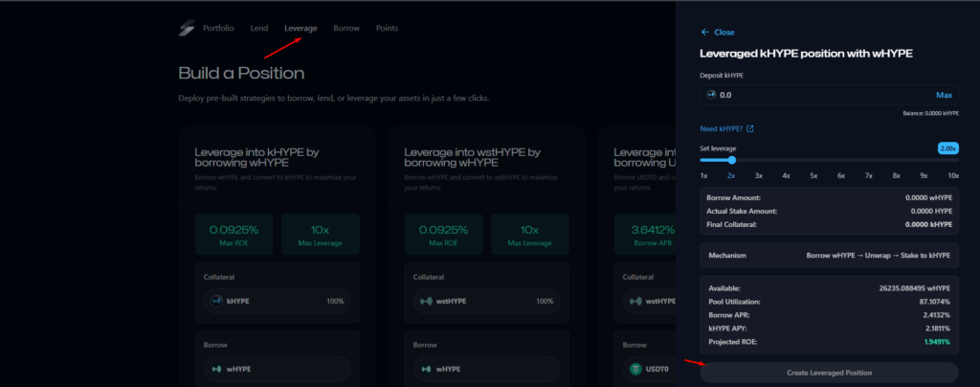The image size is (980, 387).
Task: Click the kHYPE token icon in deposit field
Action: 711,95
